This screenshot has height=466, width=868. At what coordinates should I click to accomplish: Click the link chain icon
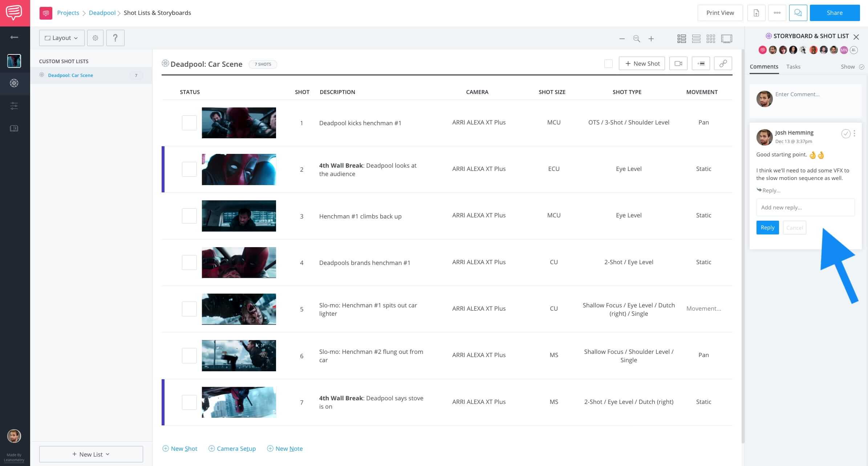coord(723,64)
